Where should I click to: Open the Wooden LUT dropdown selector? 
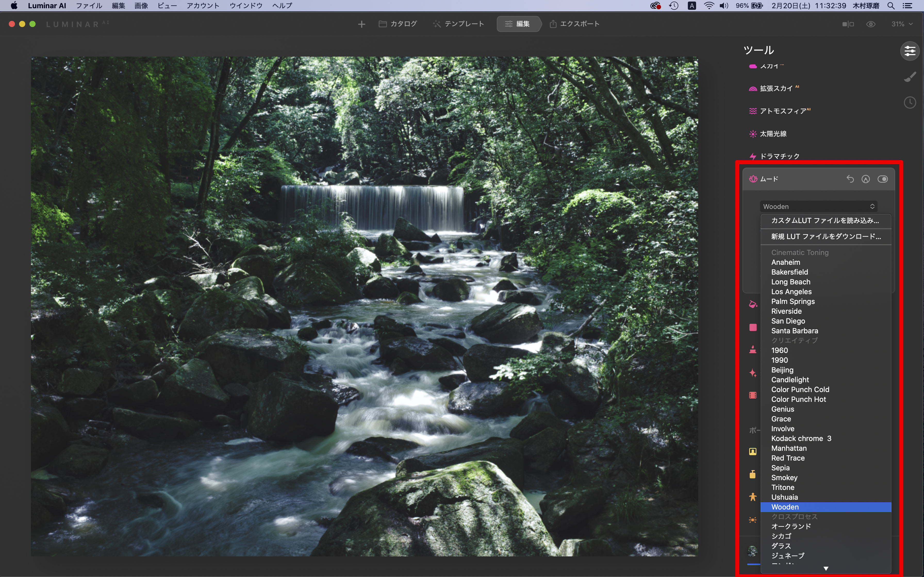(819, 206)
